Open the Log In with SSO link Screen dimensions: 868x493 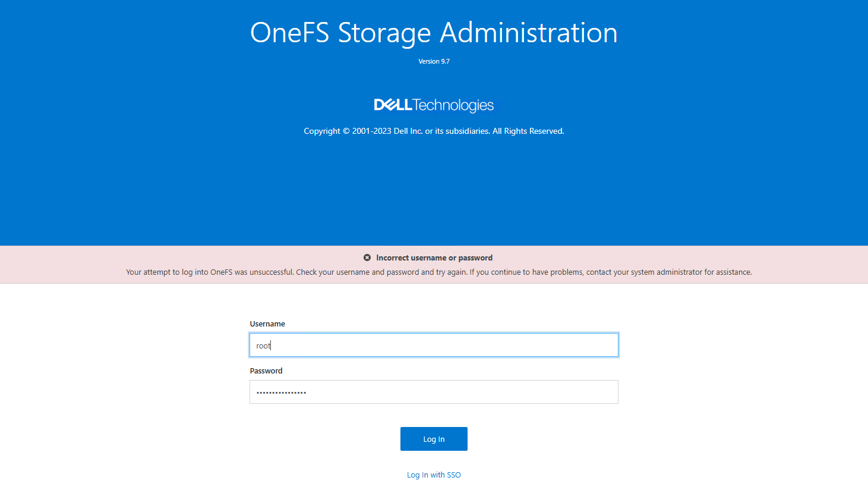[434, 475]
